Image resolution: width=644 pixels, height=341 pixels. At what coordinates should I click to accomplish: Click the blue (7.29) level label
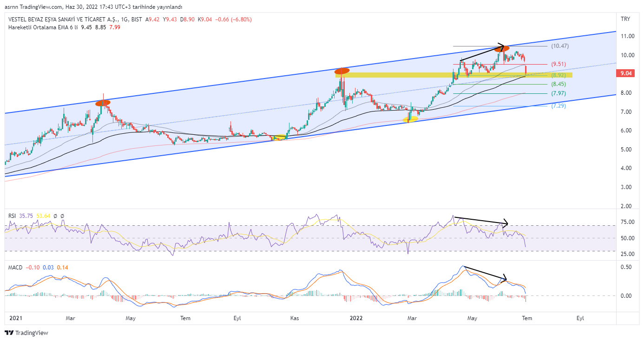coord(559,106)
